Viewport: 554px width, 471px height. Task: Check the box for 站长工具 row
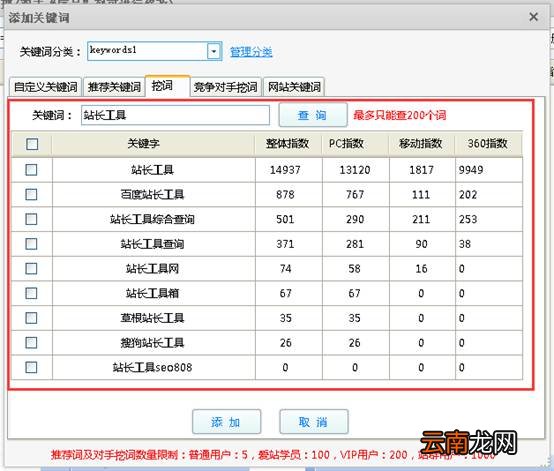click(x=31, y=170)
